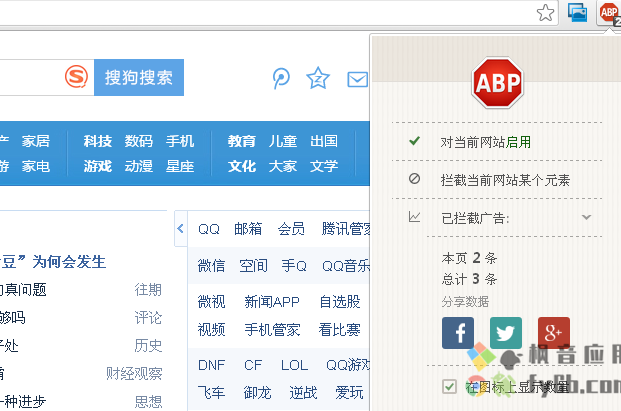The image size is (621, 411).
Task: Open the 视频 quick link
Action: pos(211,329)
